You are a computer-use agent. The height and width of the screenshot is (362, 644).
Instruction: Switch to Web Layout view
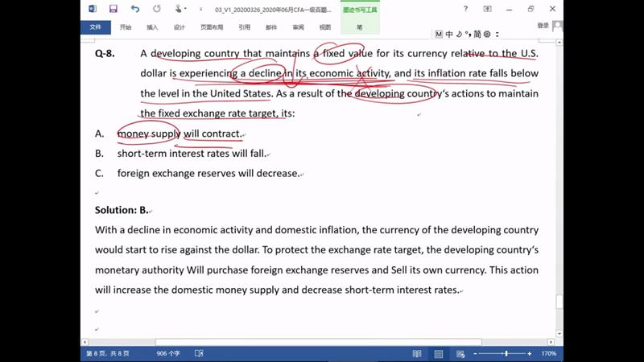pyautogui.click(x=459, y=353)
